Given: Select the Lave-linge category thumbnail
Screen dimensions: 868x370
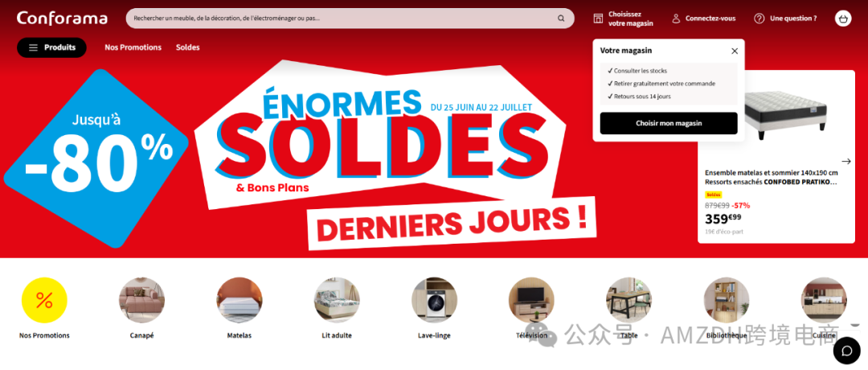Looking at the screenshot, I should (x=434, y=300).
